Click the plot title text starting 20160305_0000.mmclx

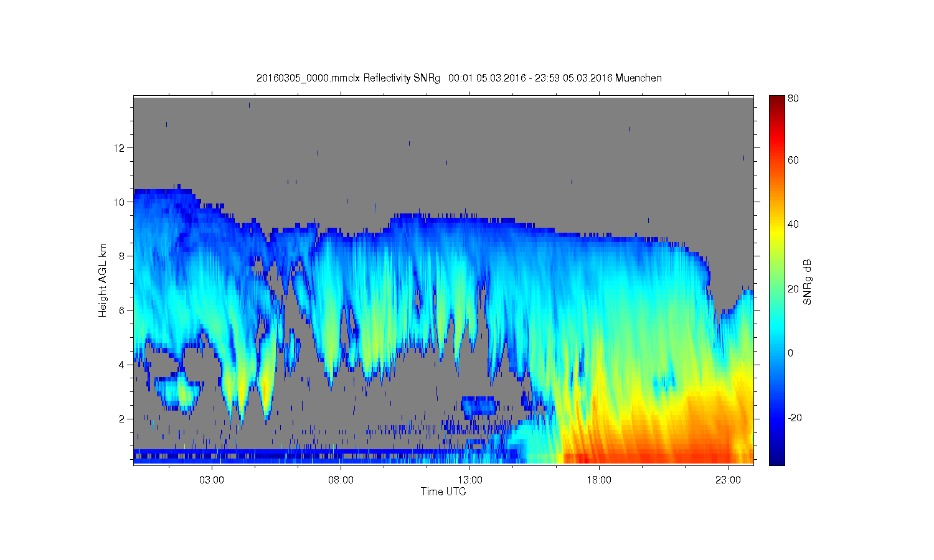tap(459, 78)
